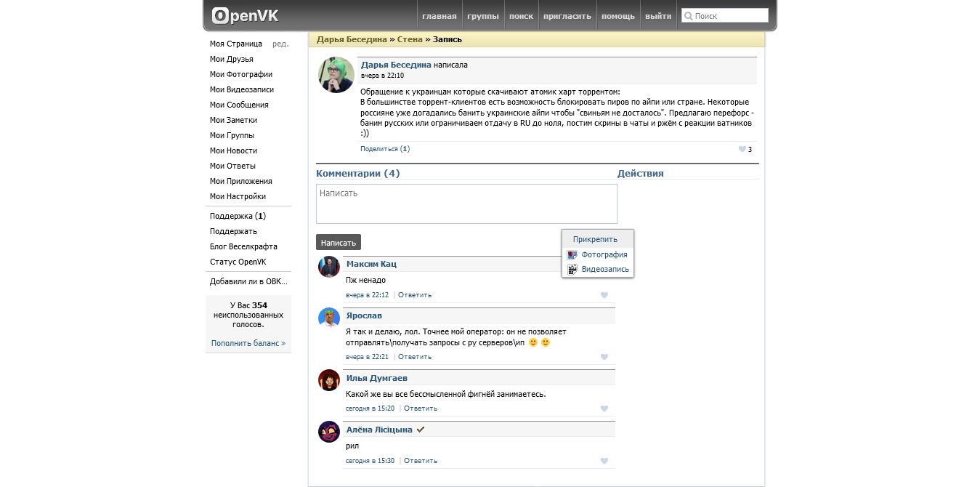Open Дарья Беседина's avatar picture
The image size is (980, 487).
point(335,75)
